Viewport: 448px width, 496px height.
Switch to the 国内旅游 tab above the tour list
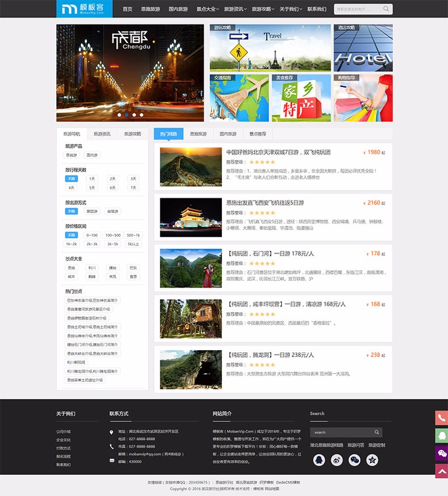coord(228,134)
